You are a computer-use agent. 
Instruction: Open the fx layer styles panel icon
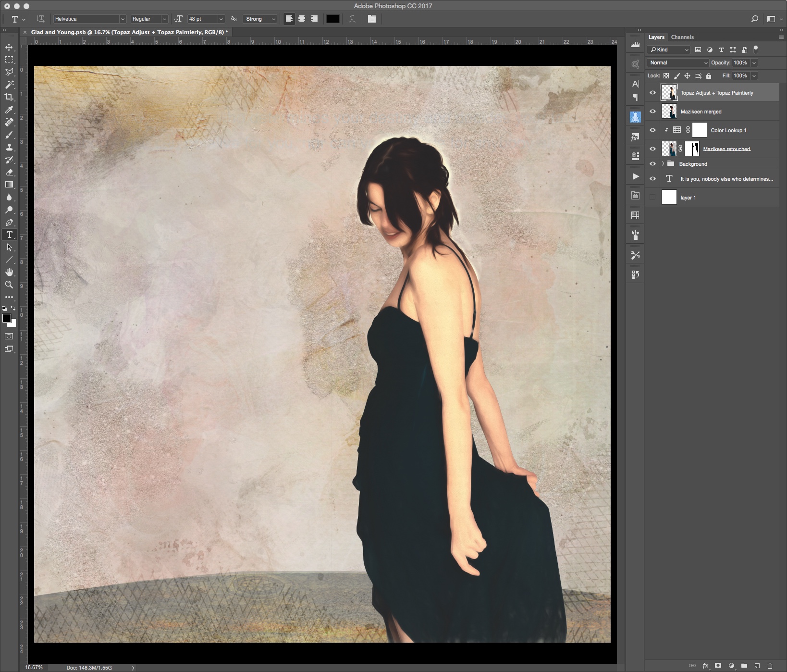tap(635, 137)
